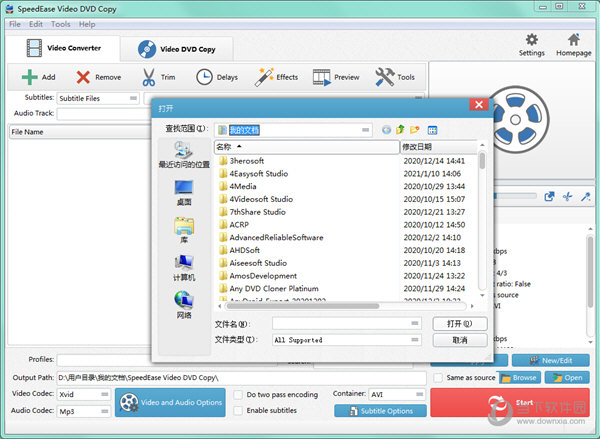This screenshot has height=439, width=600.
Task: Select the Trim scissors tool
Action: (x=148, y=77)
